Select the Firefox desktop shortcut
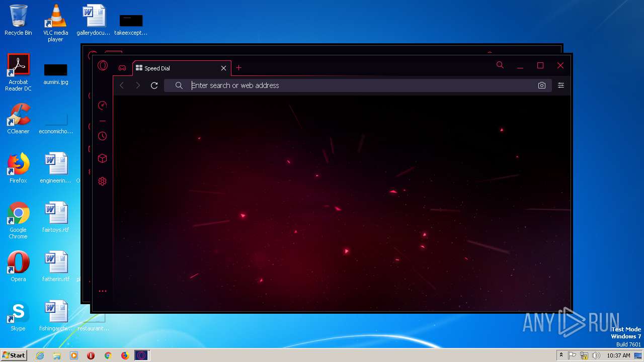This screenshot has width=644, height=362. [x=18, y=168]
